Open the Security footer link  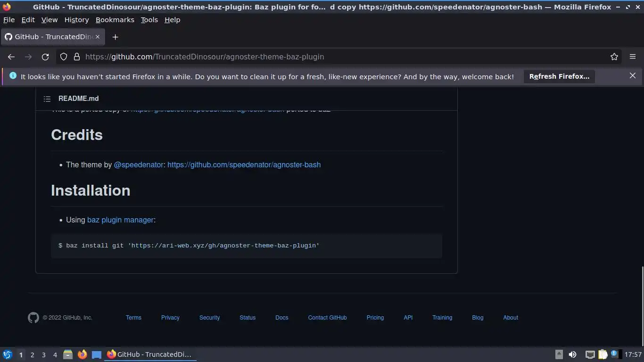coord(209,318)
